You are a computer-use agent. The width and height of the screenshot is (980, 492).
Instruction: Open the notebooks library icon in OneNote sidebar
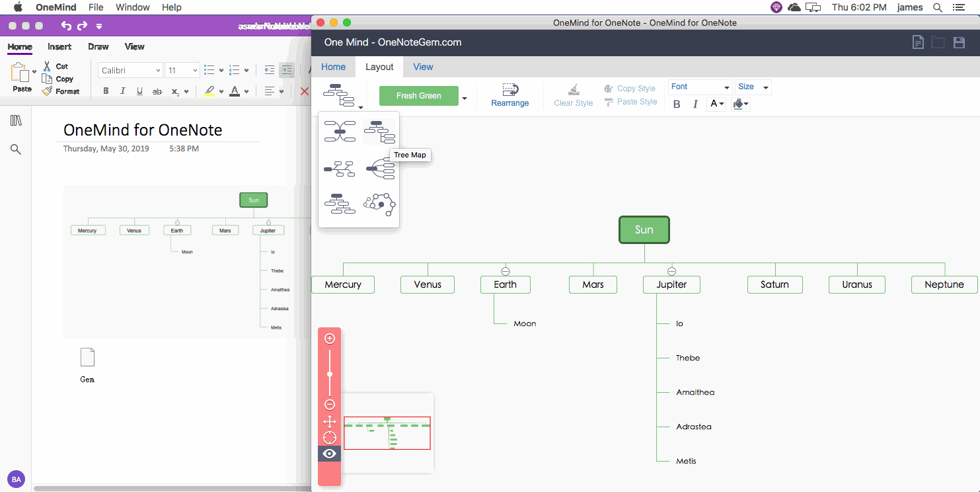(16, 120)
